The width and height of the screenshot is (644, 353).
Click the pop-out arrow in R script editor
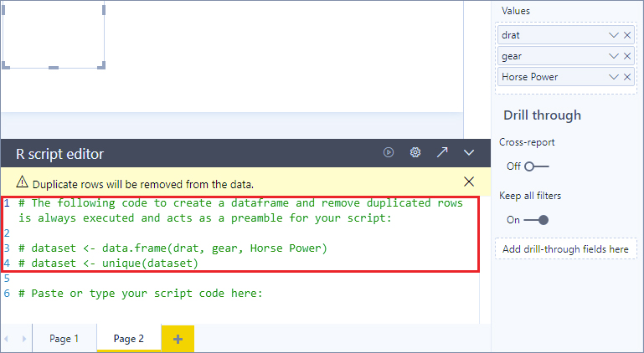coord(442,152)
